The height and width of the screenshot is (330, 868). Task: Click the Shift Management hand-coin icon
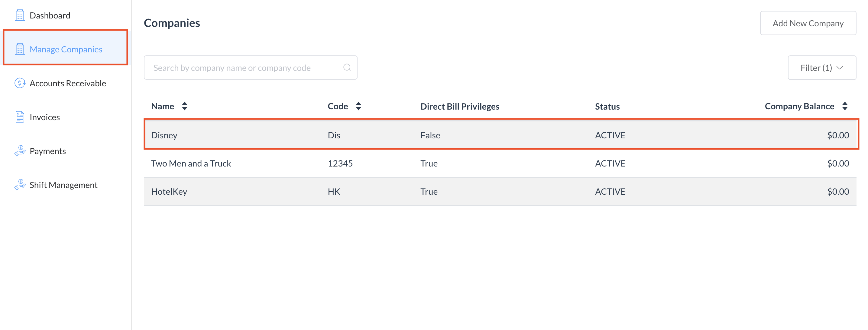20,185
